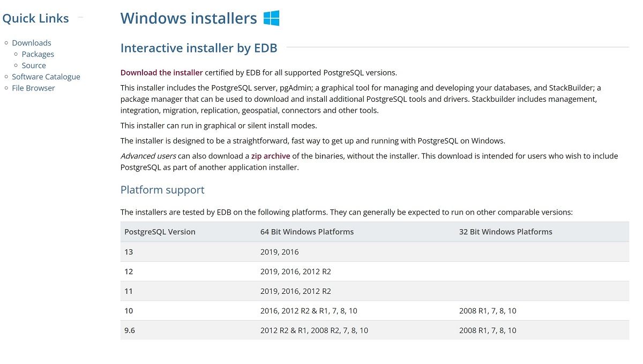Click the 'Windows installers' page title

(189, 18)
